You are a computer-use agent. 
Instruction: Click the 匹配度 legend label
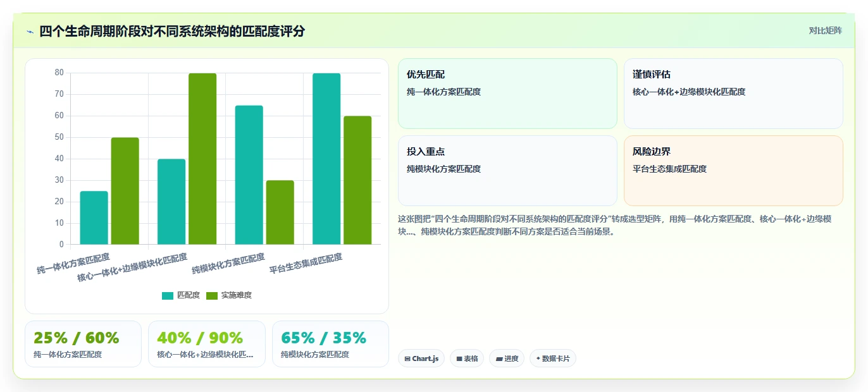189,296
